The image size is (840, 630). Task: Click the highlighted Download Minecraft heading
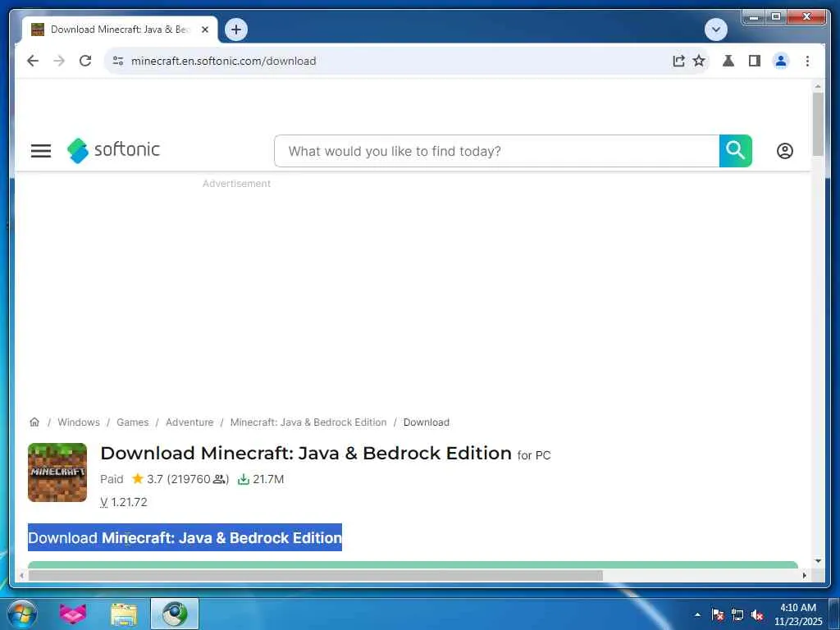185,537
